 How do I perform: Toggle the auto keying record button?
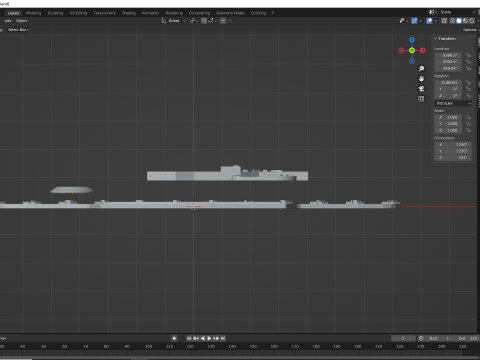click(174, 338)
